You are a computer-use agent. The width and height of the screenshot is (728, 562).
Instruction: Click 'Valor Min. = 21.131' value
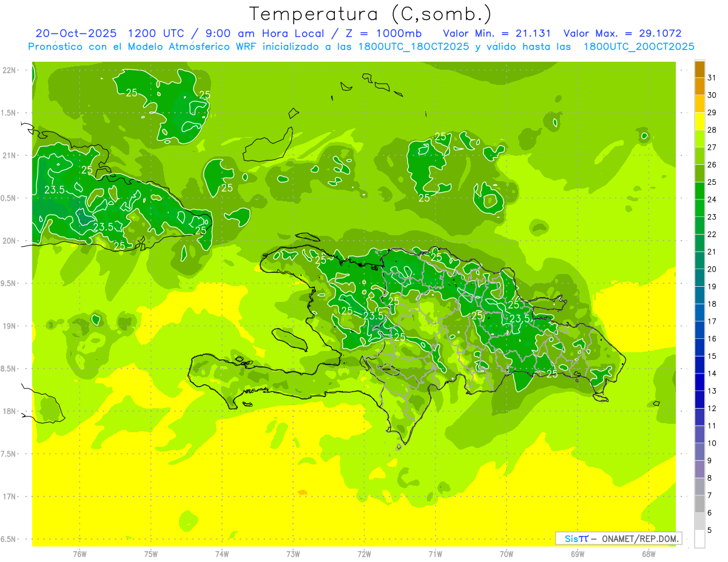point(497,33)
